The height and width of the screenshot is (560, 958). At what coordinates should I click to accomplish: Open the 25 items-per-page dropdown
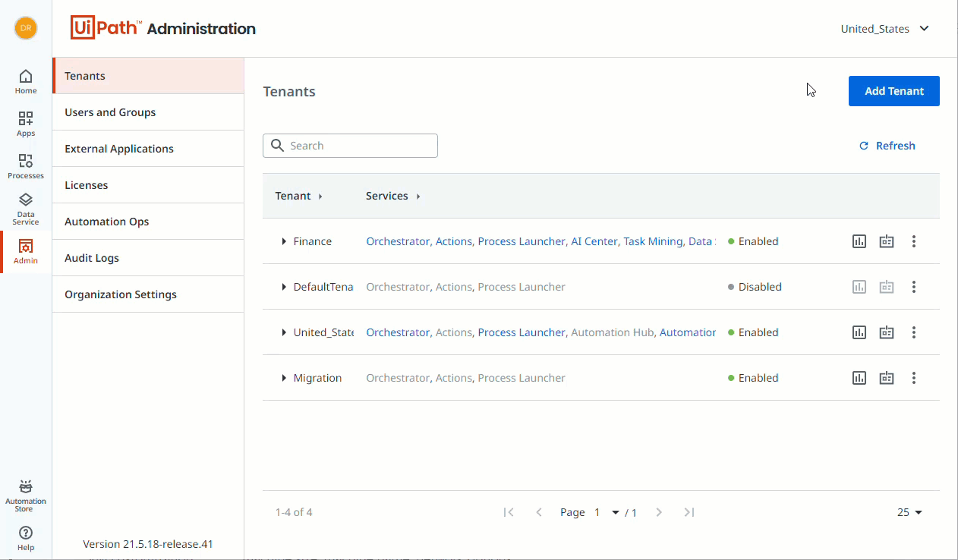point(909,512)
